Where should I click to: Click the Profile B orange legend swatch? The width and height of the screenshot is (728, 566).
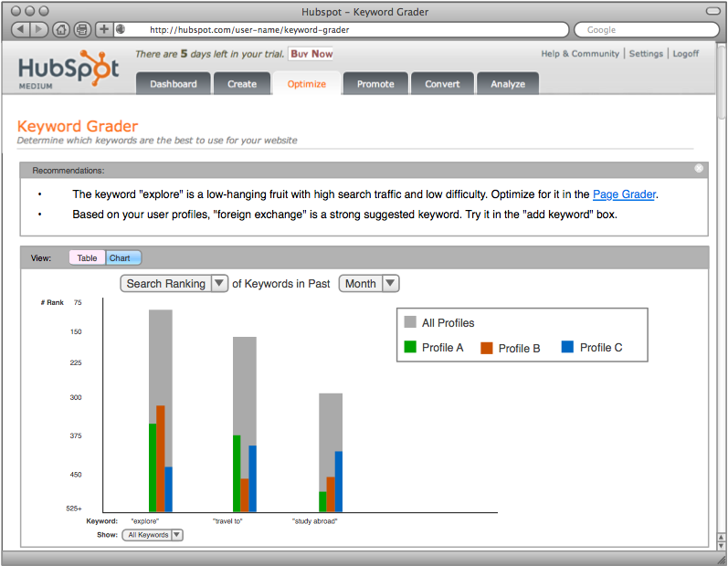coord(487,348)
